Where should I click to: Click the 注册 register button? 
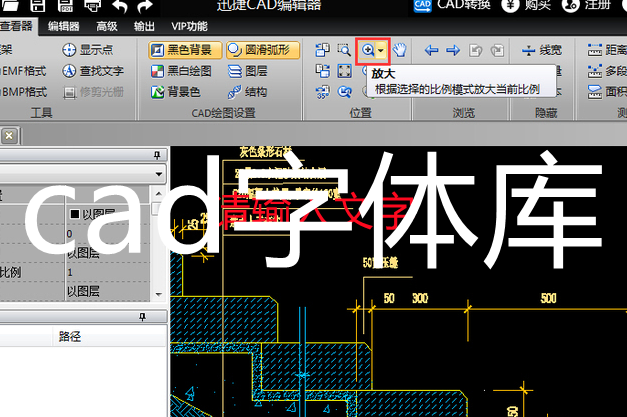point(586,5)
